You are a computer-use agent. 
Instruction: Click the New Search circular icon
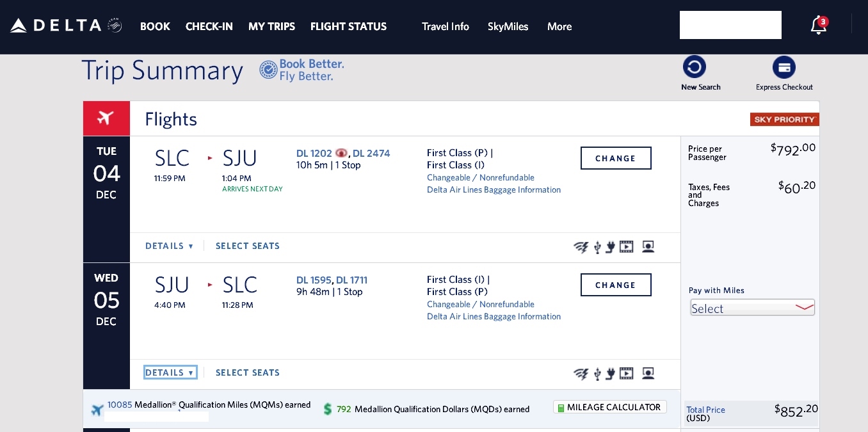click(x=694, y=67)
